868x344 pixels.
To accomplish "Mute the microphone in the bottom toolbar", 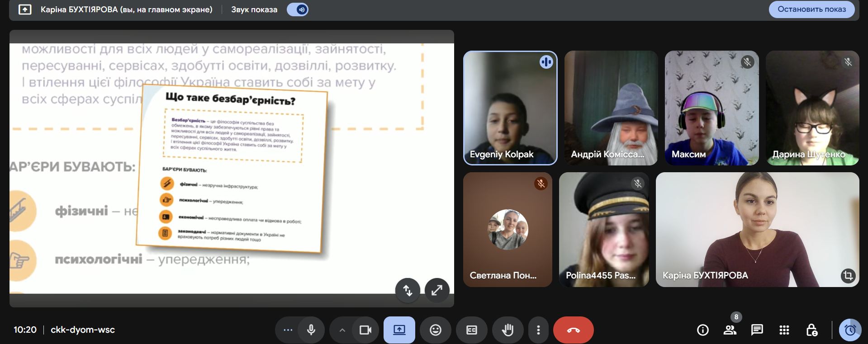I will tap(311, 330).
